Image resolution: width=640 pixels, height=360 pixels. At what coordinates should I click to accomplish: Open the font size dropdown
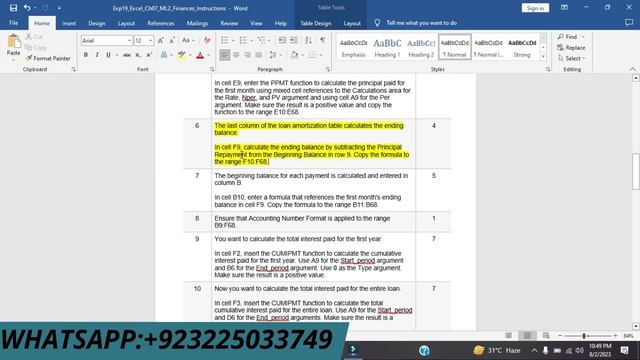click(150, 40)
